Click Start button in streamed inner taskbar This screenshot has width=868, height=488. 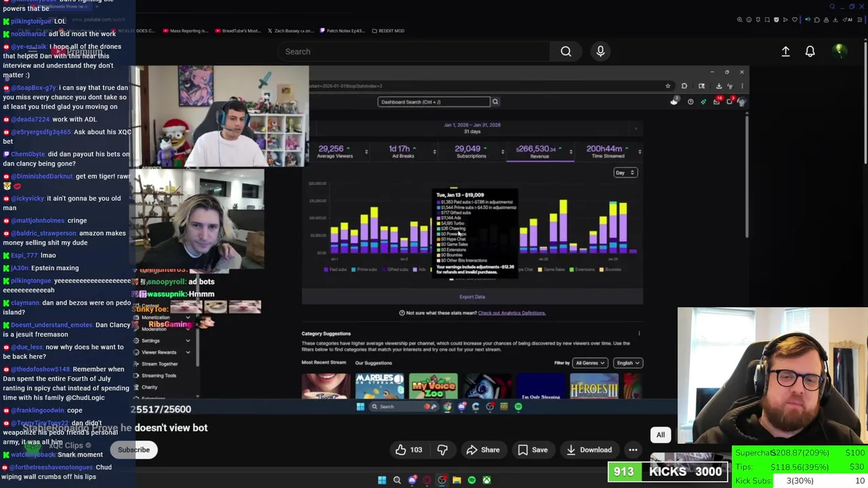[x=360, y=407]
